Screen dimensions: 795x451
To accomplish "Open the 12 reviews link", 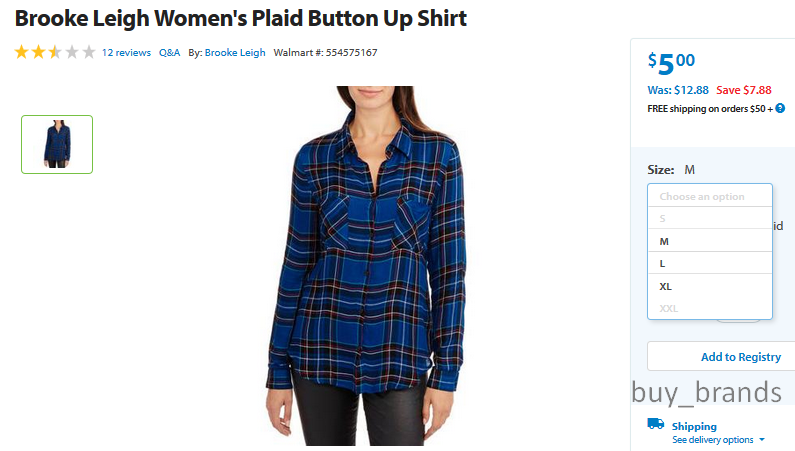I will pos(126,53).
